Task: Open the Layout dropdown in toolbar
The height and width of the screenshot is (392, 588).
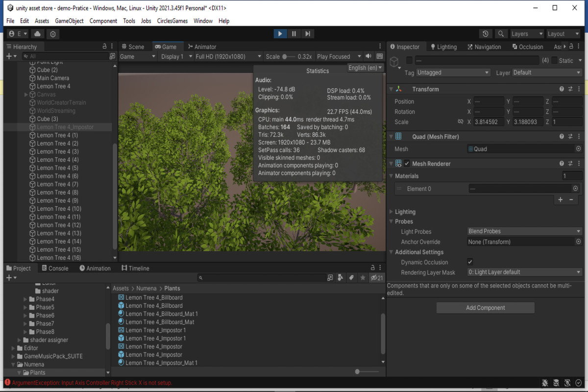Action: pyautogui.click(x=563, y=34)
